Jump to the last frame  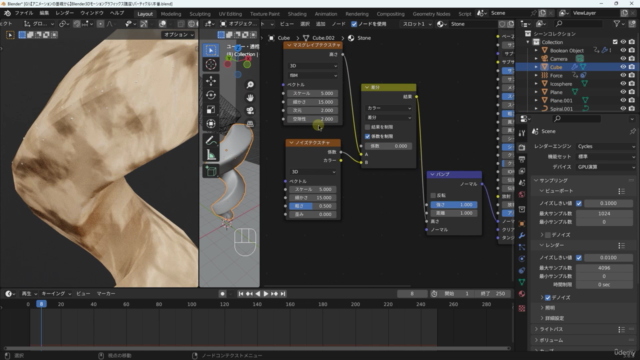(x=283, y=293)
